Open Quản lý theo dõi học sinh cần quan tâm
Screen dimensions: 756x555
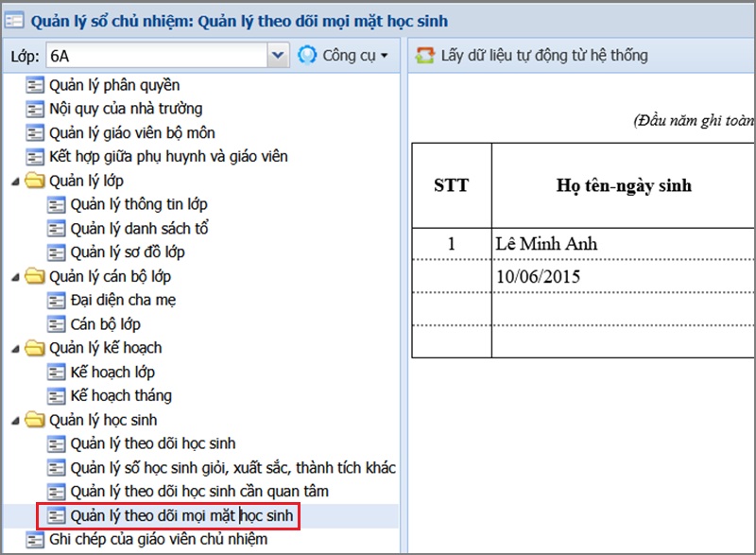click(199, 492)
